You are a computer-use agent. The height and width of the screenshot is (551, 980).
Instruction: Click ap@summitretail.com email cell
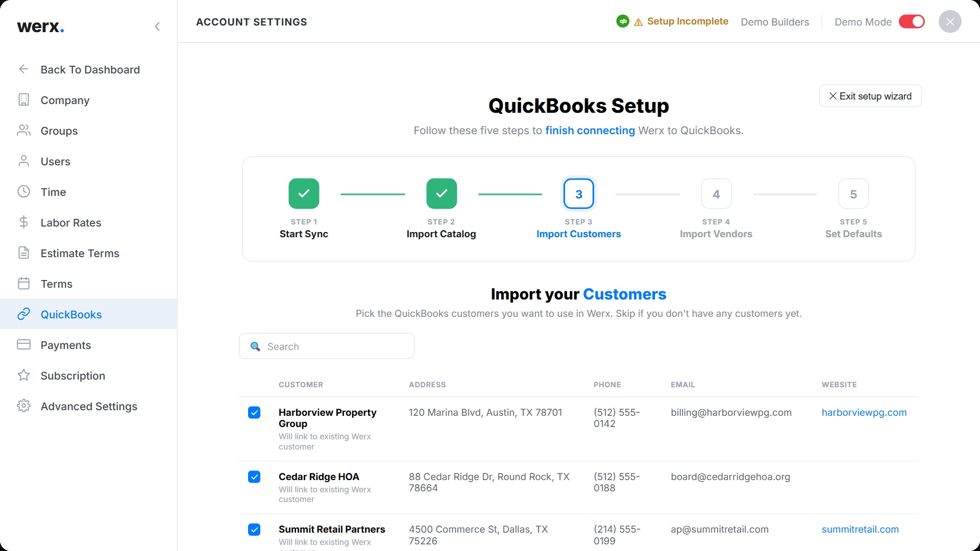[719, 529]
